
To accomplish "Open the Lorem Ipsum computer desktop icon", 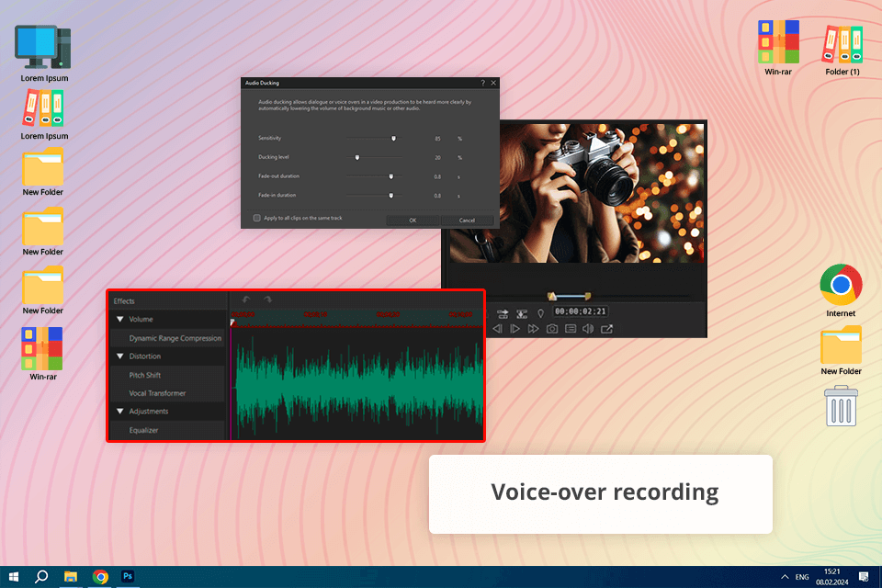I will coord(43,53).
